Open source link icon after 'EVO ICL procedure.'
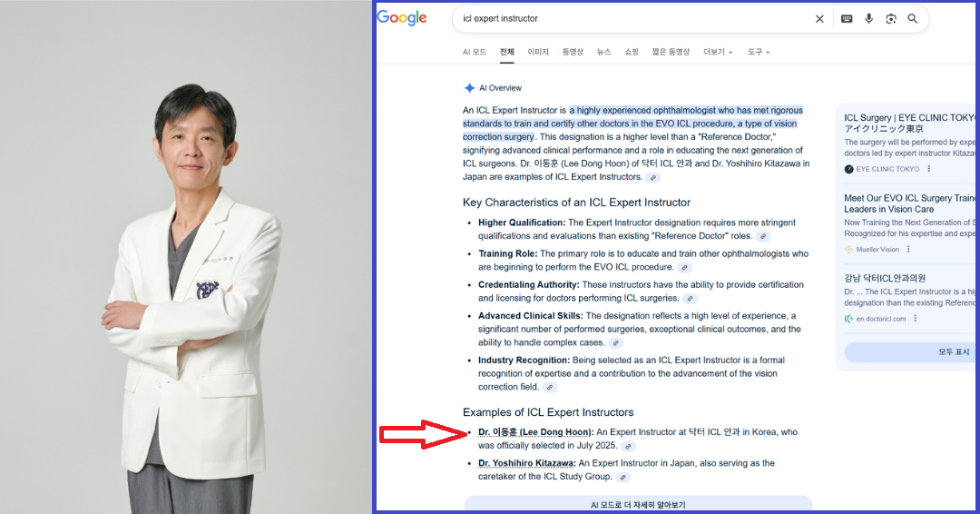 point(685,268)
